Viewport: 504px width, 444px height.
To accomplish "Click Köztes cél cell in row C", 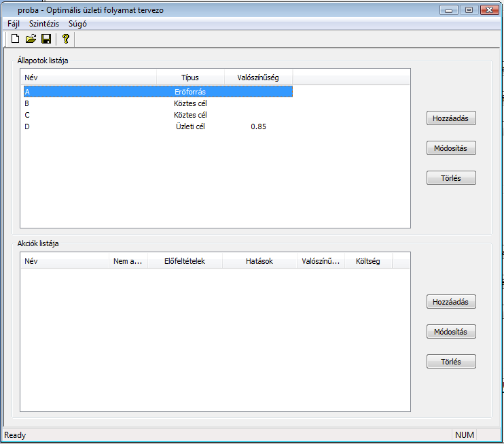I will (190, 115).
